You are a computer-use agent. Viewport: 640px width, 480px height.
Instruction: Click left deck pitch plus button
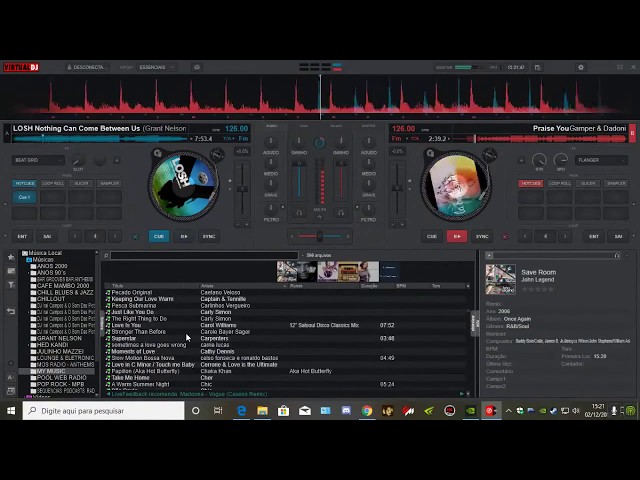click(x=247, y=224)
